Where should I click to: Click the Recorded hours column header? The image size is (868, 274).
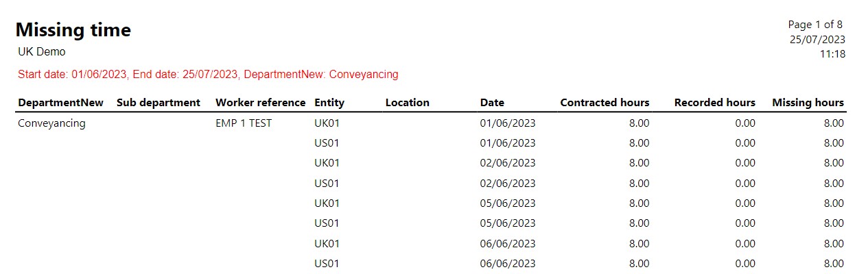click(715, 103)
